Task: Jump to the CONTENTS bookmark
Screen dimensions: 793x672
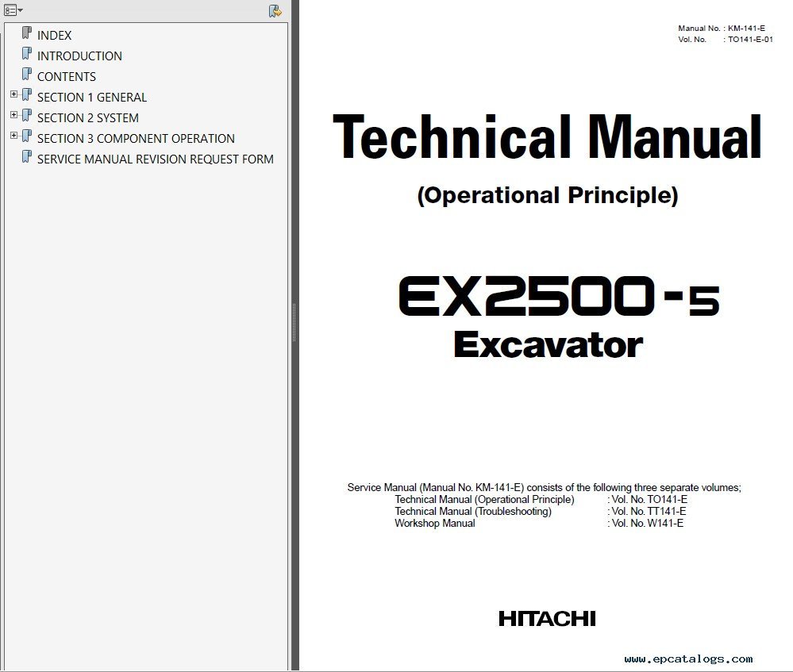Action: [x=66, y=77]
